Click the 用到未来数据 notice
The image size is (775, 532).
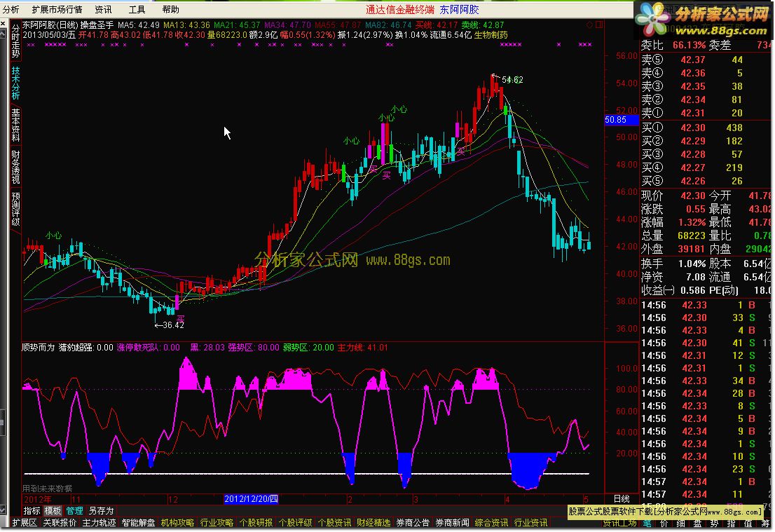48,489
